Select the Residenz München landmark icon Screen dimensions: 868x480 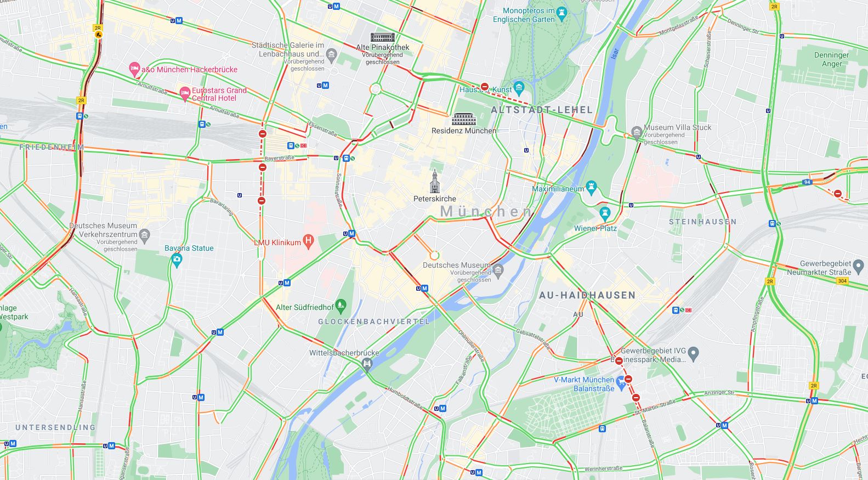464,119
